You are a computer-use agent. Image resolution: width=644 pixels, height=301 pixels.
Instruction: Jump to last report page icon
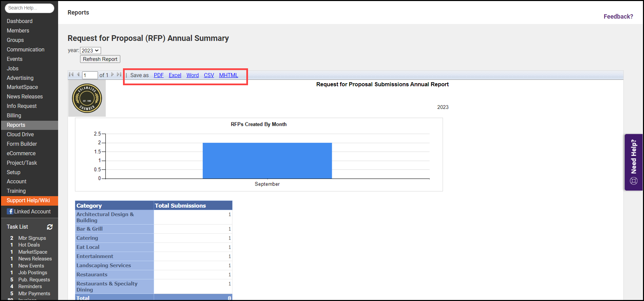[119, 75]
